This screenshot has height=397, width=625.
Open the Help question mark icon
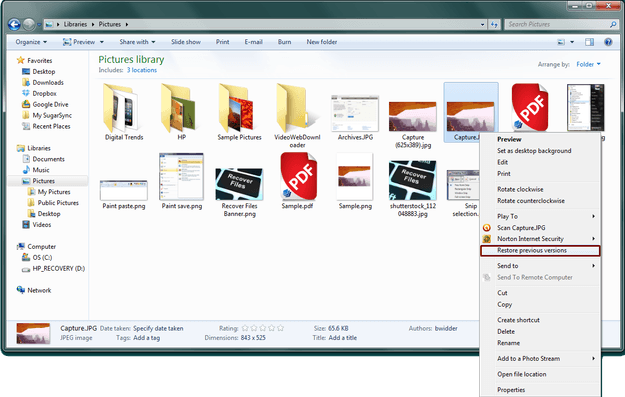pos(608,42)
